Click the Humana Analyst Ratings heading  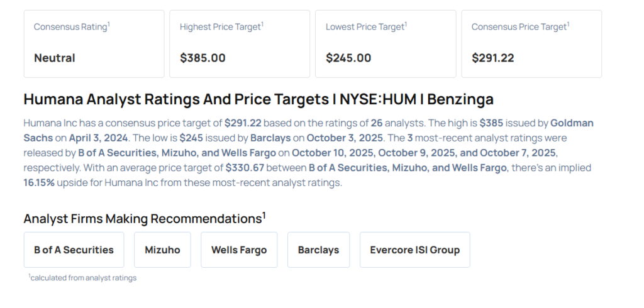click(x=258, y=99)
